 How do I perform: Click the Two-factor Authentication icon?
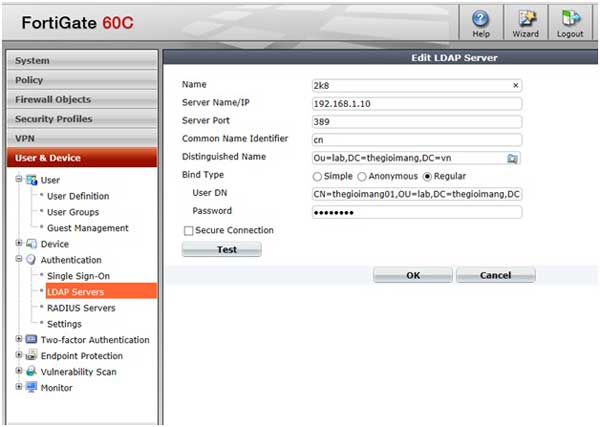pos(31,339)
